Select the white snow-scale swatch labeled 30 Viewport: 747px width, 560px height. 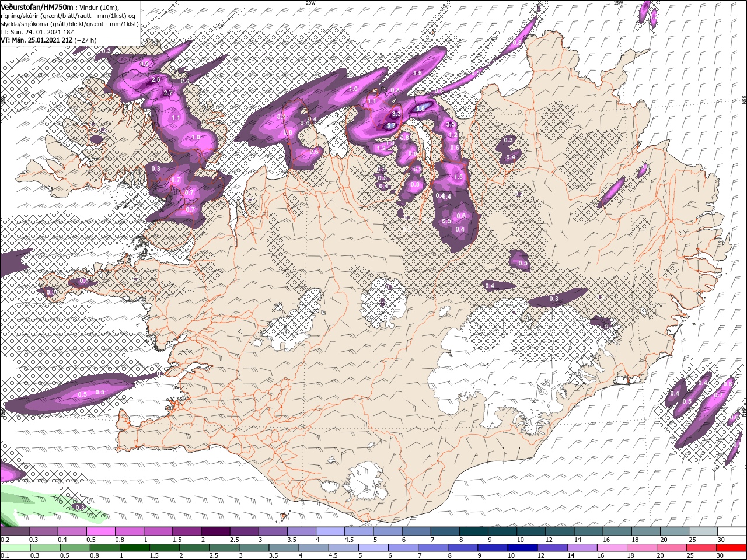(732, 531)
